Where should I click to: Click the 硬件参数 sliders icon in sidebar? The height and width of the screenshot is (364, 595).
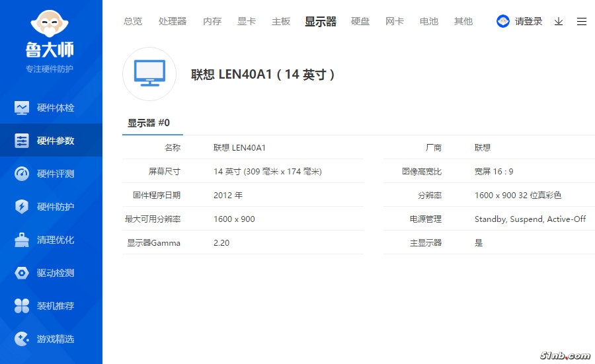tap(22, 141)
